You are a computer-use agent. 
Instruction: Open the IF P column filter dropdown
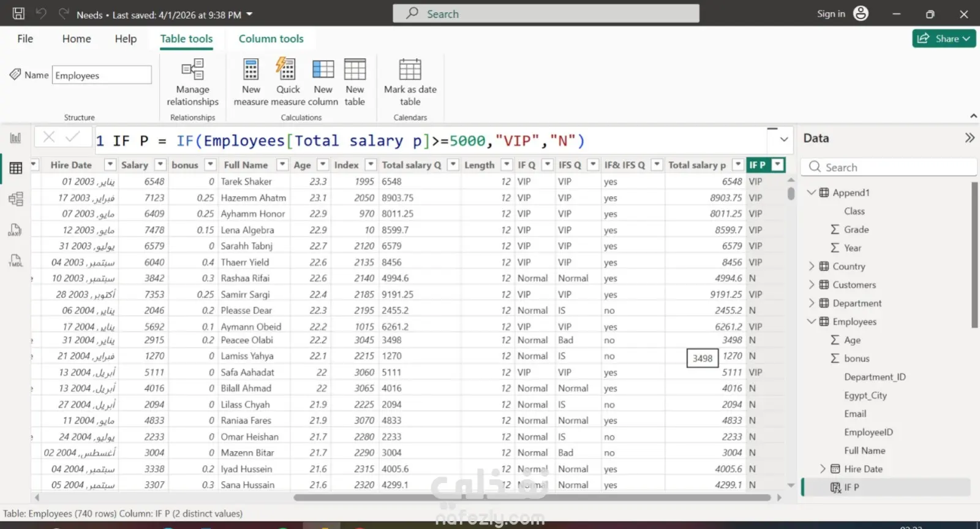pyautogui.click(x=777, y=164)
